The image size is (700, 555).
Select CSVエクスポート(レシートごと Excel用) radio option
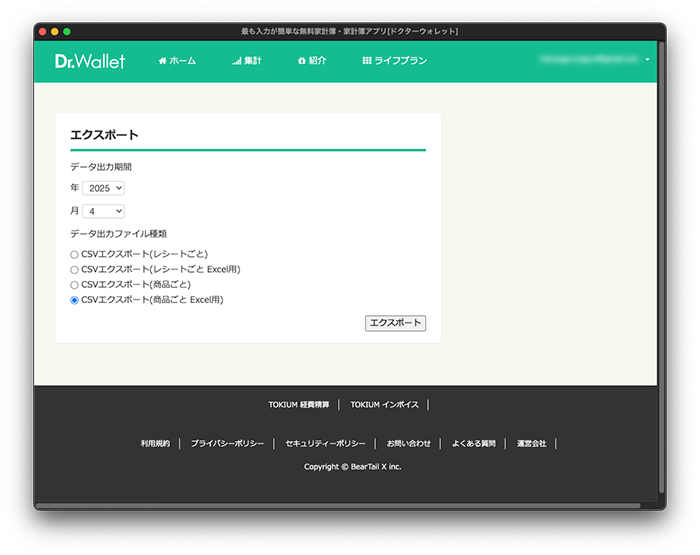74,270
